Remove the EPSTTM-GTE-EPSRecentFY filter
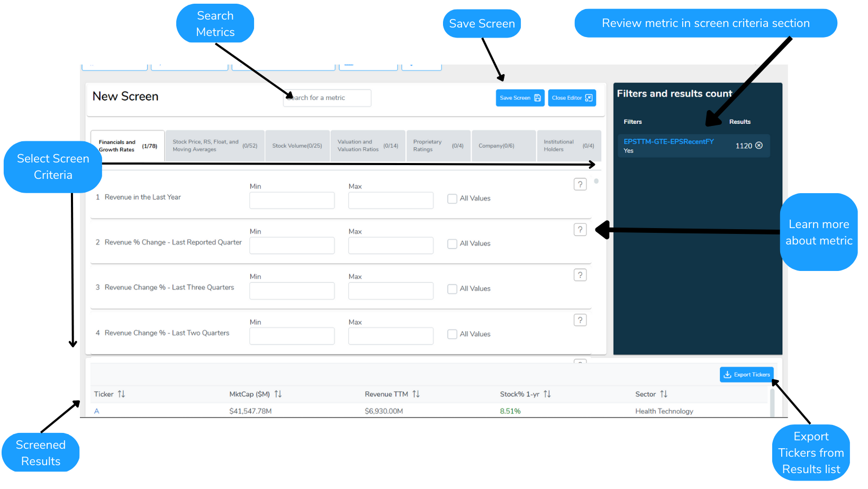 [x=759, y=146]
